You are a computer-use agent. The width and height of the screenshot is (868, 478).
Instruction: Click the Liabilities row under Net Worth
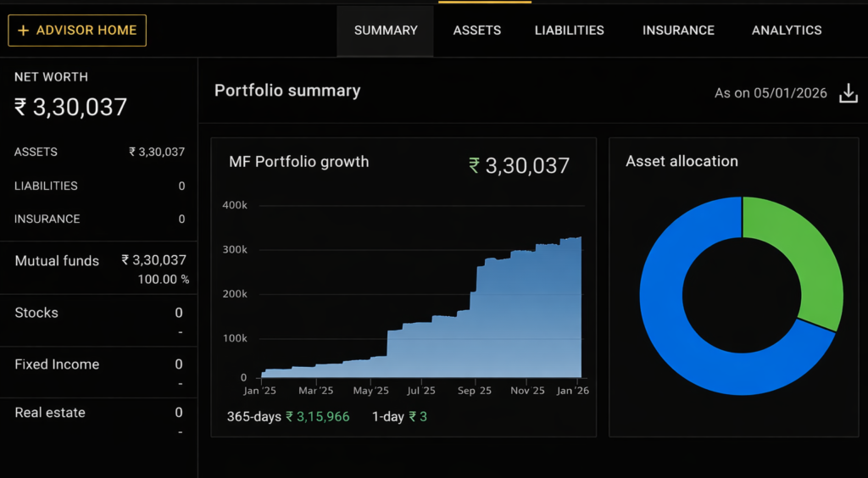tap(98, 186)
